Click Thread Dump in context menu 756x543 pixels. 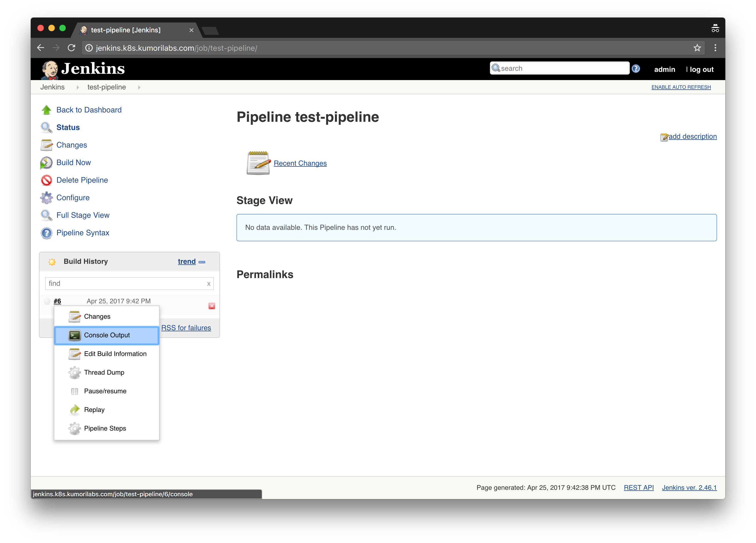104,372
